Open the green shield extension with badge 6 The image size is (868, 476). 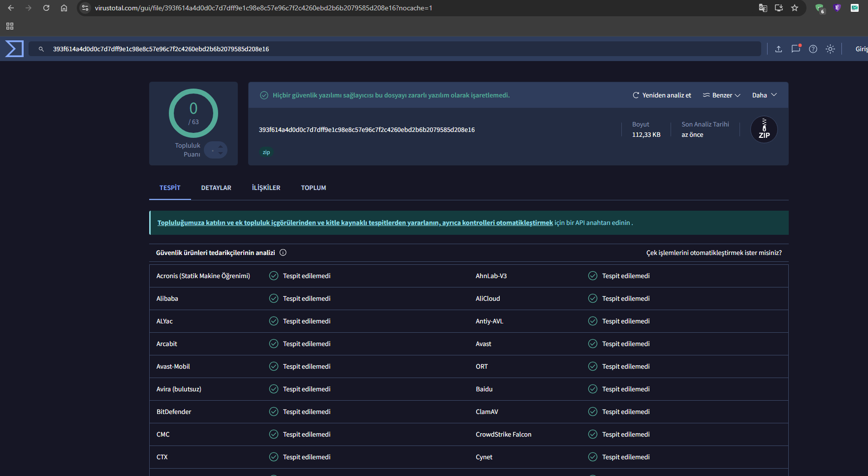point(820,8)
